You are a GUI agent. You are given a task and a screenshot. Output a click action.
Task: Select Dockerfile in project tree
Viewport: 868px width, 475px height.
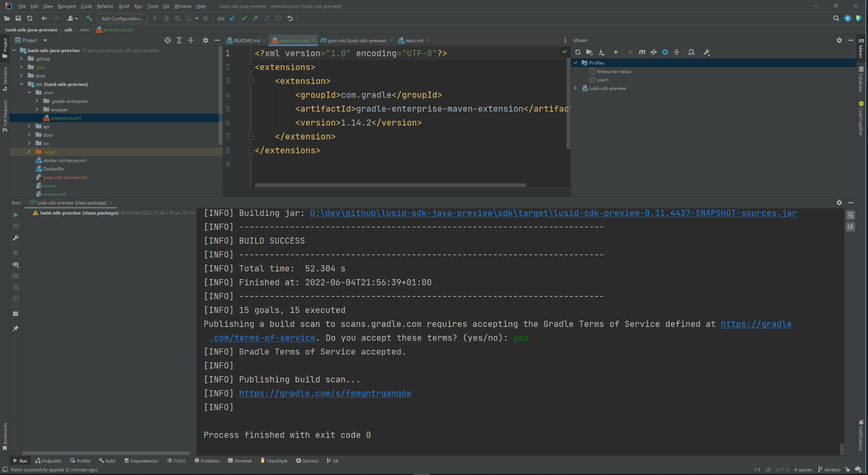53,169
